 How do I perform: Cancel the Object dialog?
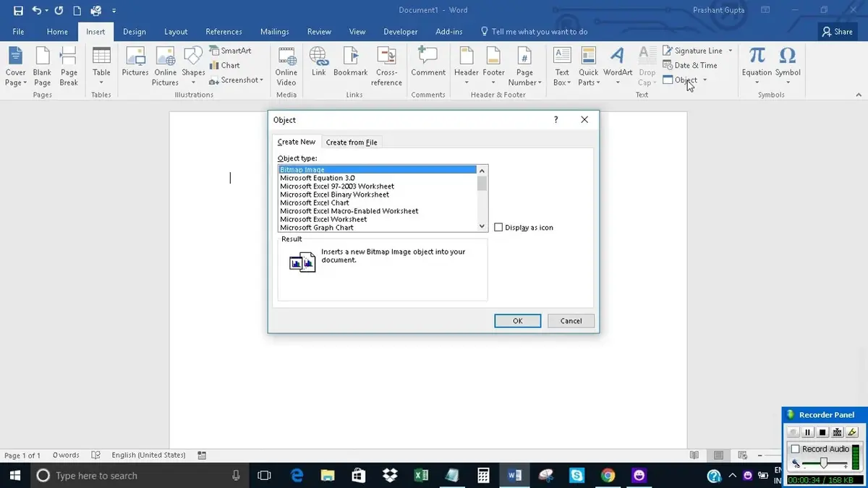tap(571, 320)
